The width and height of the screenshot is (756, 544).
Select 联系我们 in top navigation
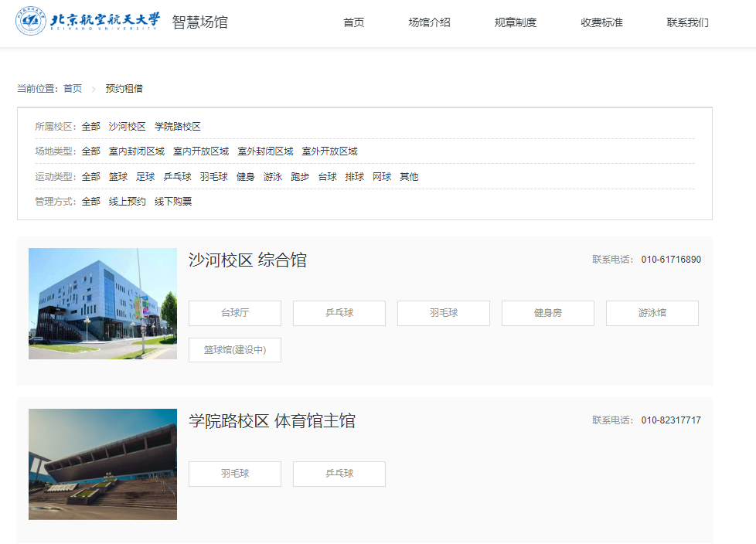point(687,22)
